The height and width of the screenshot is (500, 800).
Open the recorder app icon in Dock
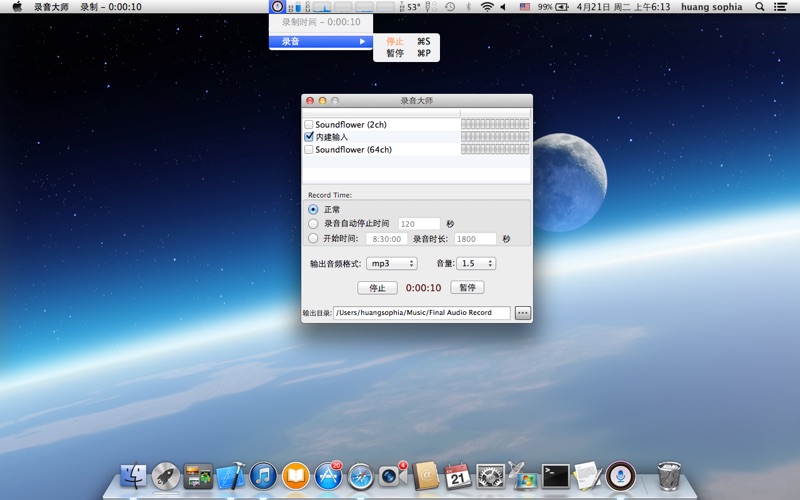(x=621, y=476)
